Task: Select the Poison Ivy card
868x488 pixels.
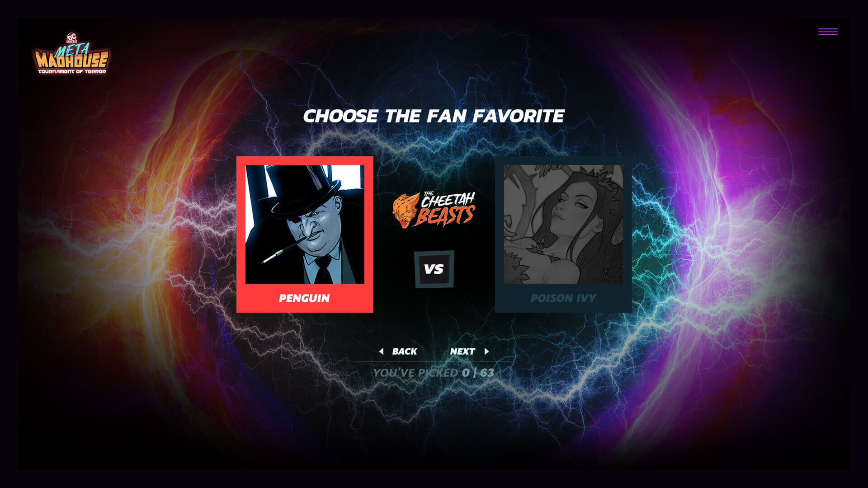Action: tap(563, 234)
